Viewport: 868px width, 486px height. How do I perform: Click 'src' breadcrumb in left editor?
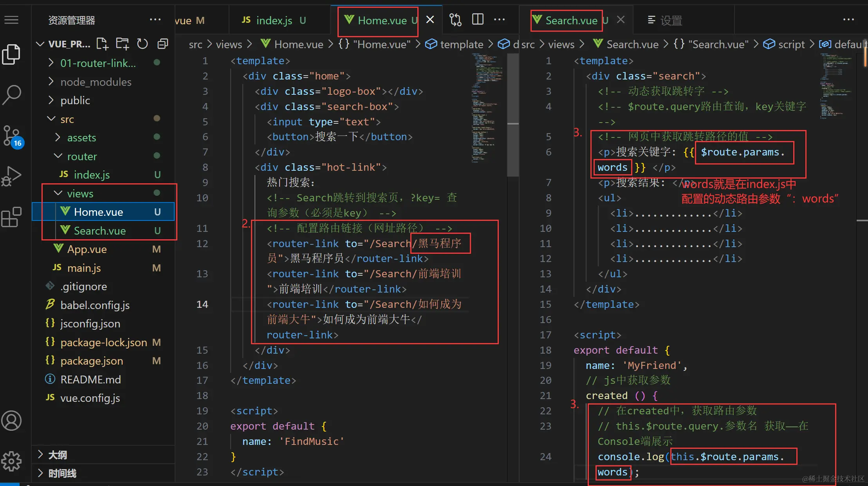195,44
